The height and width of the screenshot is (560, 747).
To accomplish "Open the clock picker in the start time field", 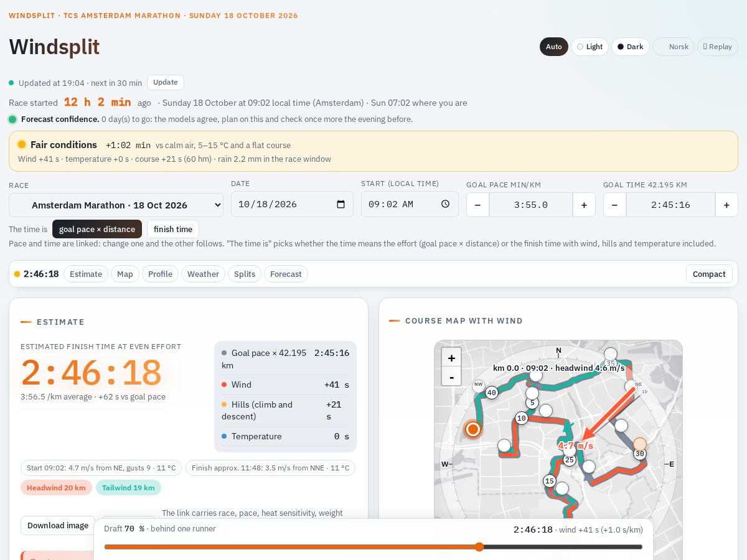I will 445,204.
